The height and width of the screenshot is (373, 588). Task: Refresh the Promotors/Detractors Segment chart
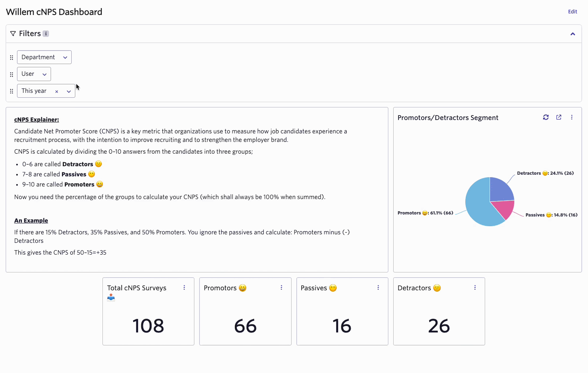(x=546, y=117)
